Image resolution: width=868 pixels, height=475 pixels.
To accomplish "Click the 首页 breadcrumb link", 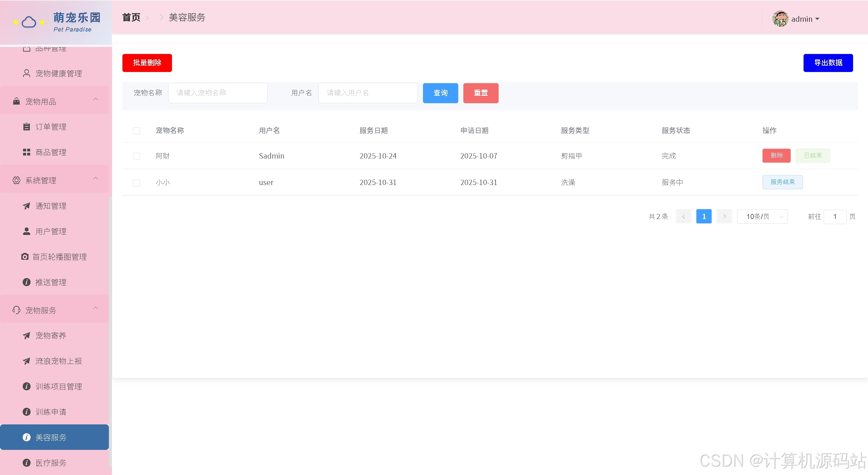I will tap(131, 17).
